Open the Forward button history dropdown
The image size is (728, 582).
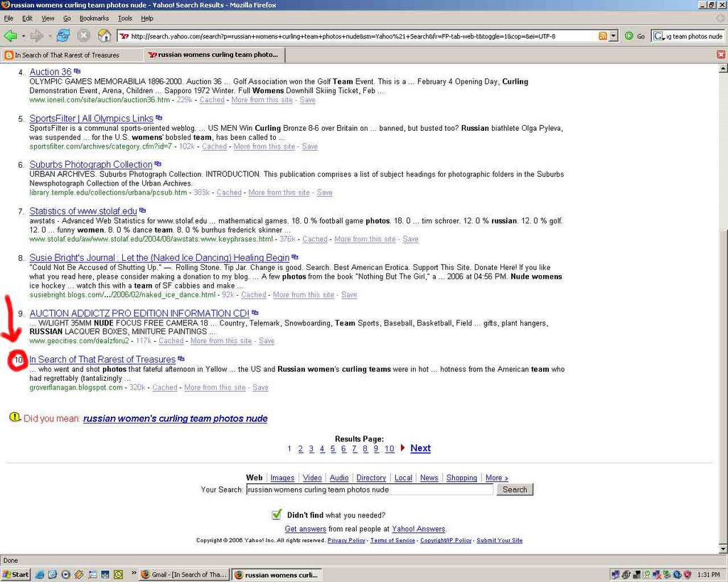pos(50,36)
